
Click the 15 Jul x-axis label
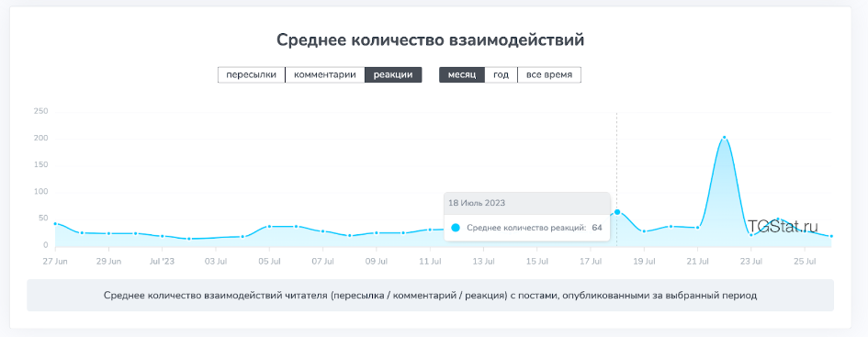537,261
